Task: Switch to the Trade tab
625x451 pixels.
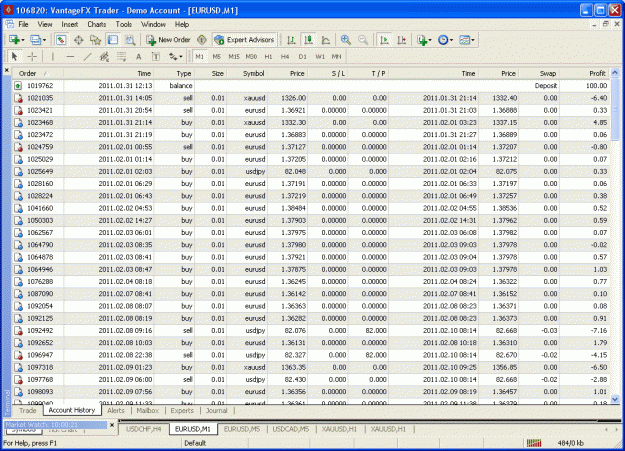Action: 28,410
